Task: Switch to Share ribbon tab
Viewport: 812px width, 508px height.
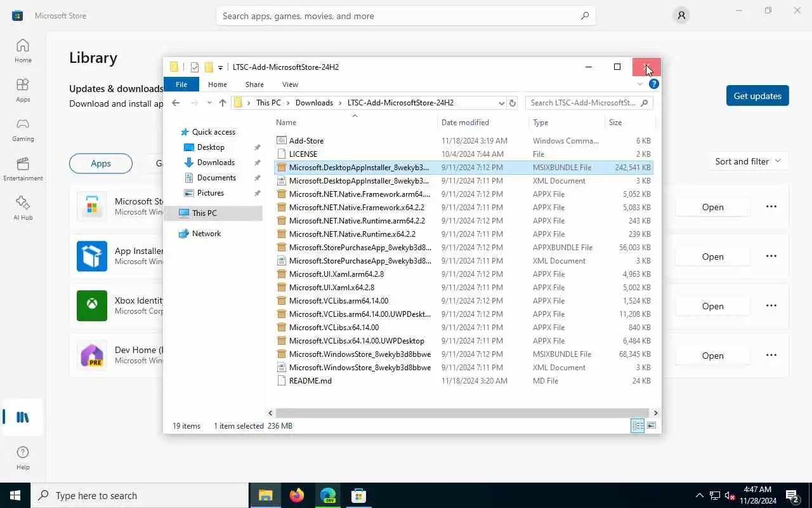Action: 254,84
